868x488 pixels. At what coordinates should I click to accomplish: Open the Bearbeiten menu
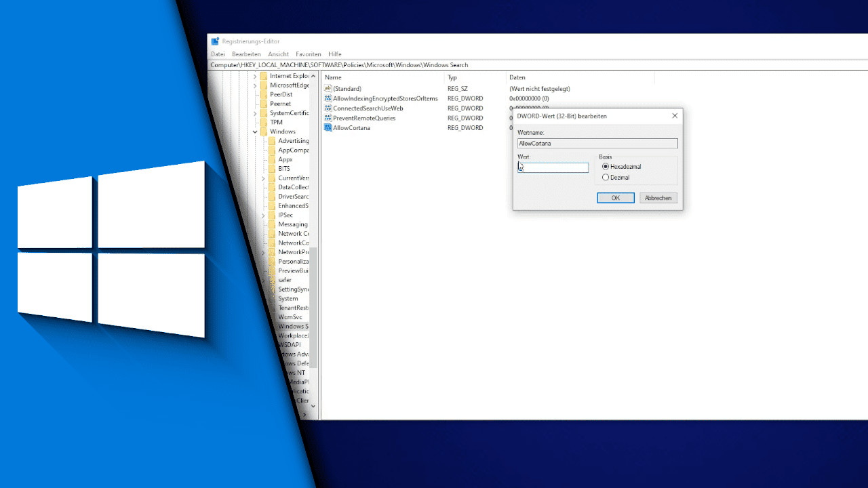tap(246, 54)
